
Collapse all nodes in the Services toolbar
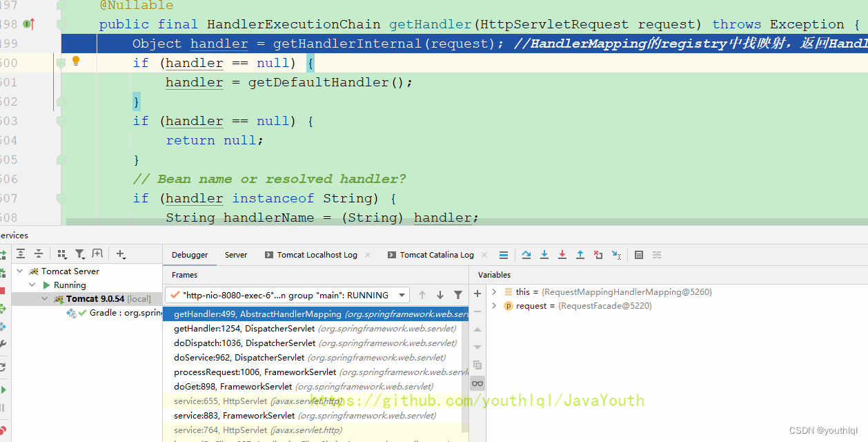(39, 254)
